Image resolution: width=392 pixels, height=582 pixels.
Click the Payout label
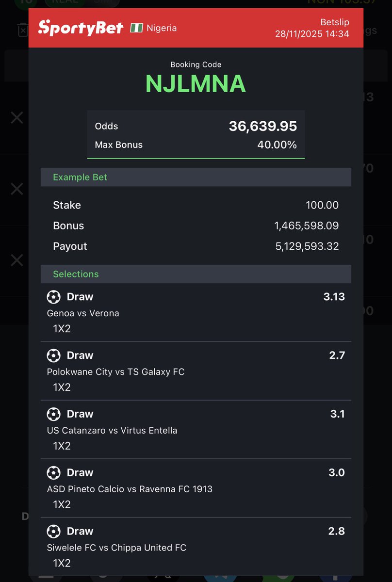point(70,246)
